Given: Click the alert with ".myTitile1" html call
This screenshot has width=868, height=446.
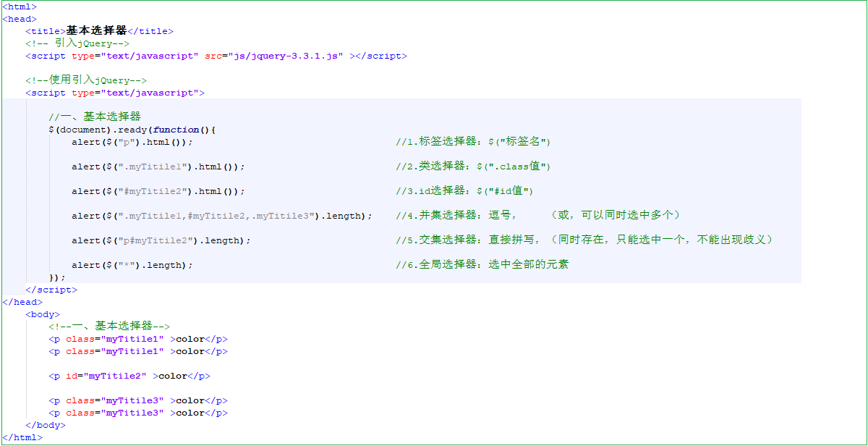Looking at the screenshot, I should point(158,167).
